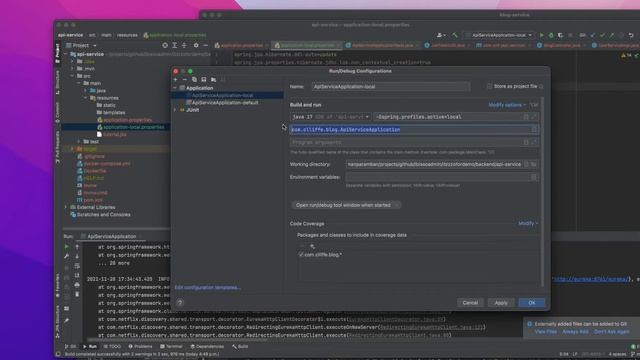Open the TODO tool window tab
The width and height of the screenshot is (640, 360).
click(112, 347)
